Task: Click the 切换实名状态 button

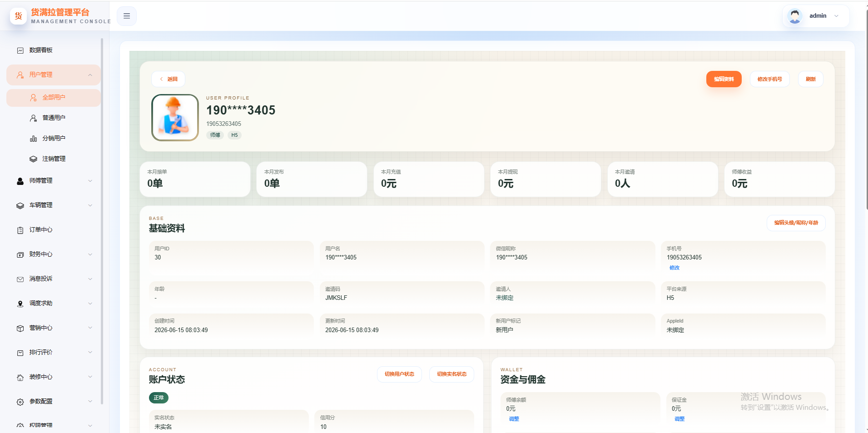Action: tap(451, 374)
